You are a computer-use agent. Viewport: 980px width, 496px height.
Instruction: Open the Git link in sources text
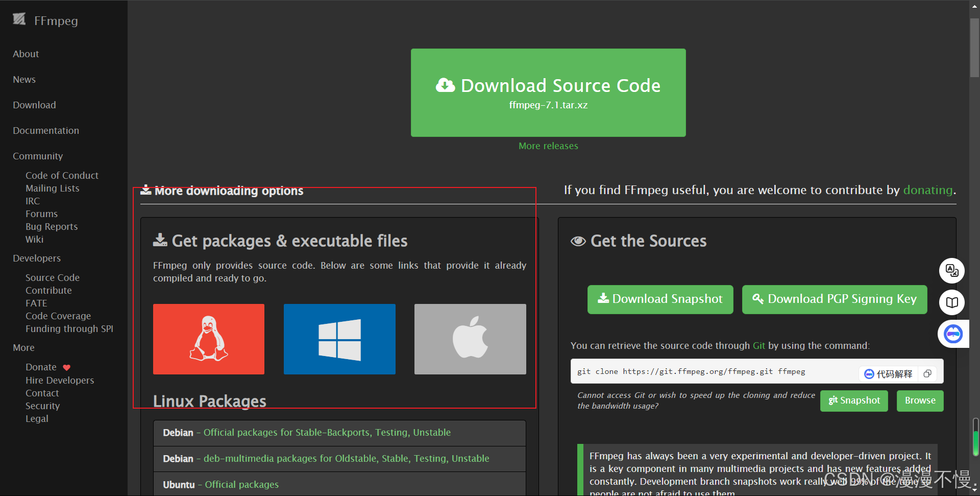tap(759, 346)
